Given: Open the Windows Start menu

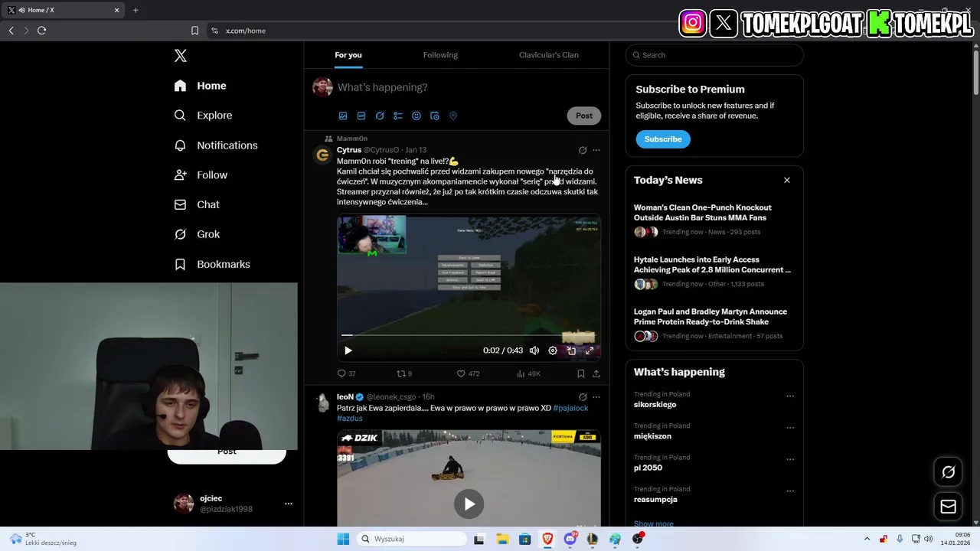Looking at the screenshot, I should pyautogui.click(x=342, y=539).
